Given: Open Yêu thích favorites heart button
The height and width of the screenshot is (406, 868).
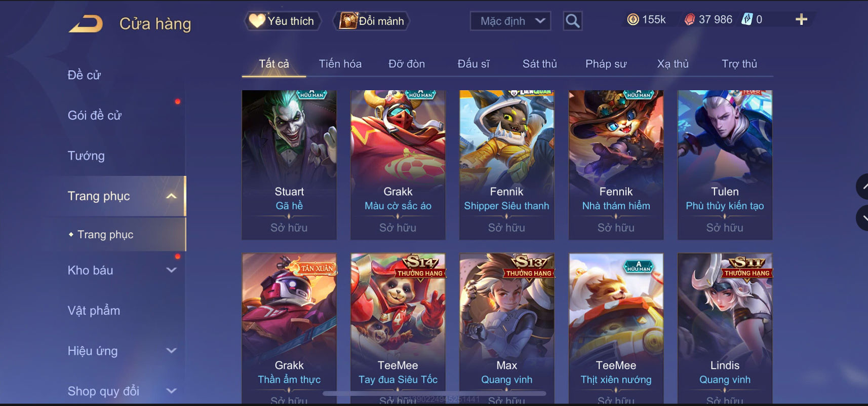Looking at the screenshot, I should pos(283,21).
